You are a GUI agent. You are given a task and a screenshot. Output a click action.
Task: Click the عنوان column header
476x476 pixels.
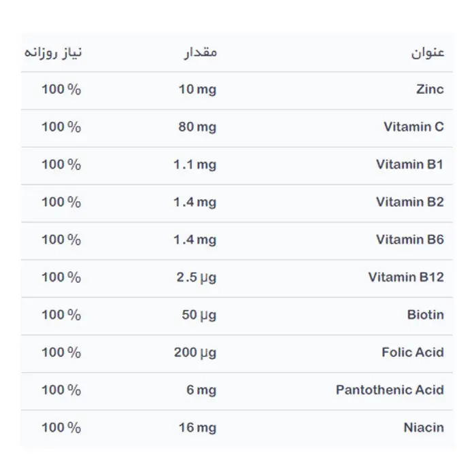(428, 52)
